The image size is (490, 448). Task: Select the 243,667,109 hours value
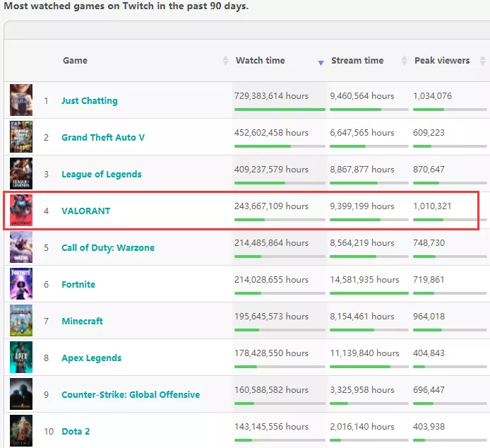click(x=271, y=206)
